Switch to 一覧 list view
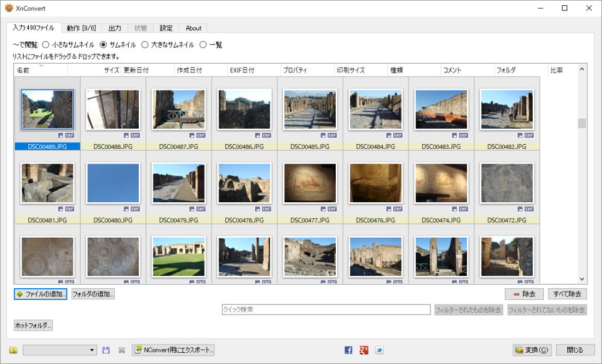The image size is (602, 364). 203,45
